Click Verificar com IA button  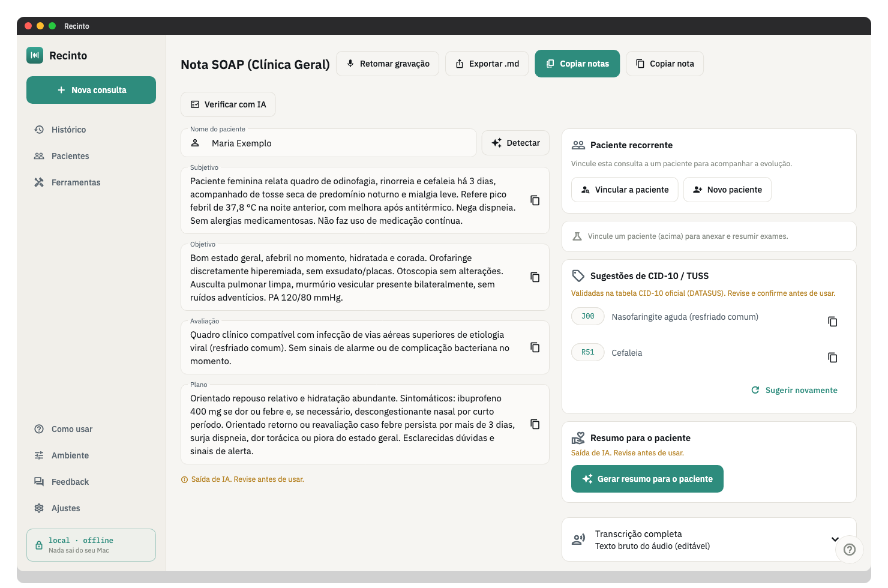point(228,104)
